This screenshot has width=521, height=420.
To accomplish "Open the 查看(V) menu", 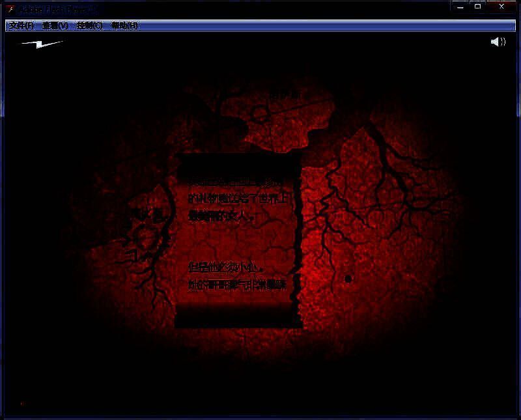I will click(55, 25).
